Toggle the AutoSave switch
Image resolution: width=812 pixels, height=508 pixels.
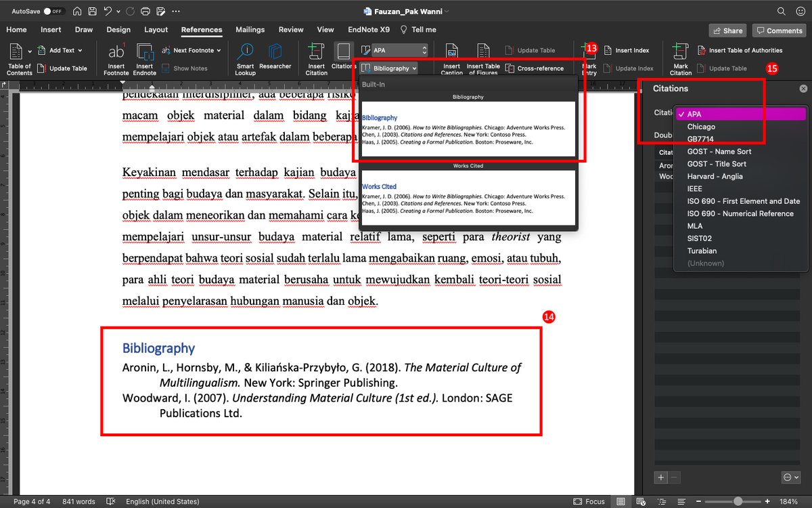pyautogui.click(x=54, y=12)
